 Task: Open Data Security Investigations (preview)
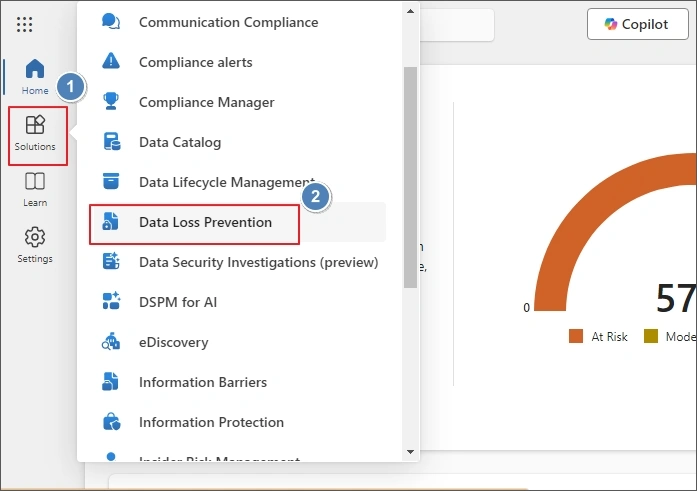259,262
